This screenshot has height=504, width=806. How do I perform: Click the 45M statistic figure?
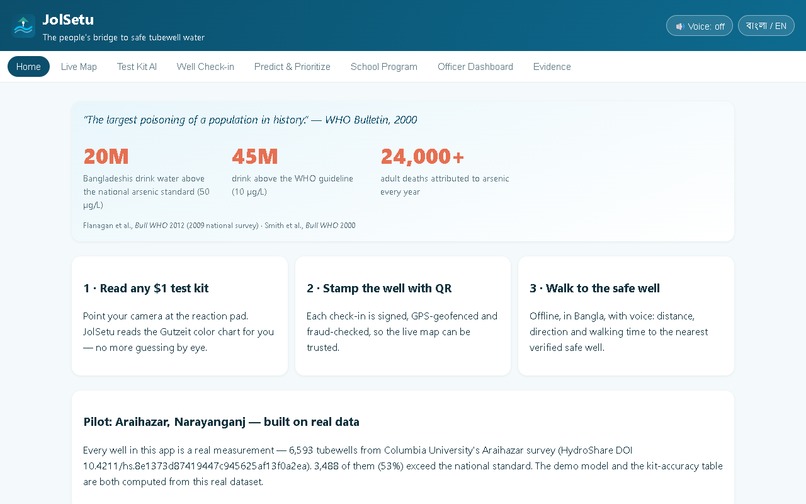254,156
